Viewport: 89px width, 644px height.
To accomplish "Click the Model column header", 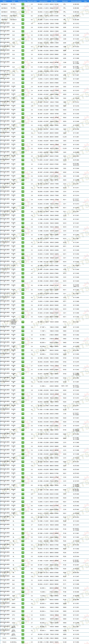I will point(14,1).
